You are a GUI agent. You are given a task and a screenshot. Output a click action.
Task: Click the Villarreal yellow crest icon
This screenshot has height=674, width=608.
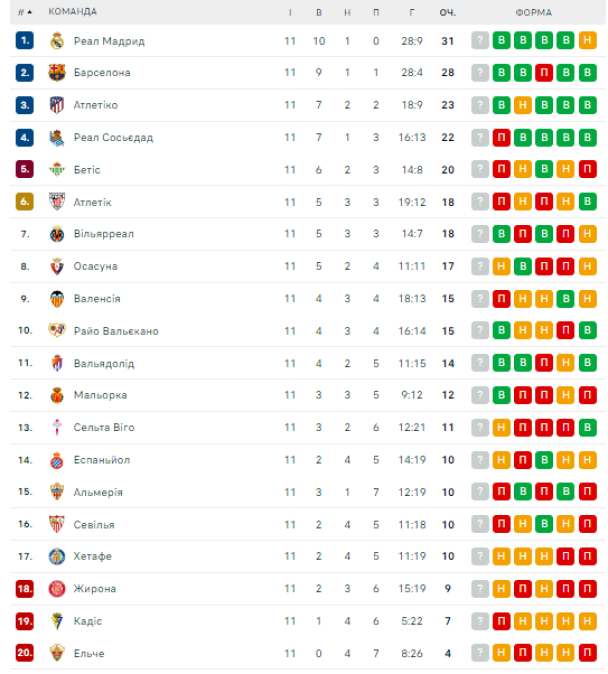point(57,234)
